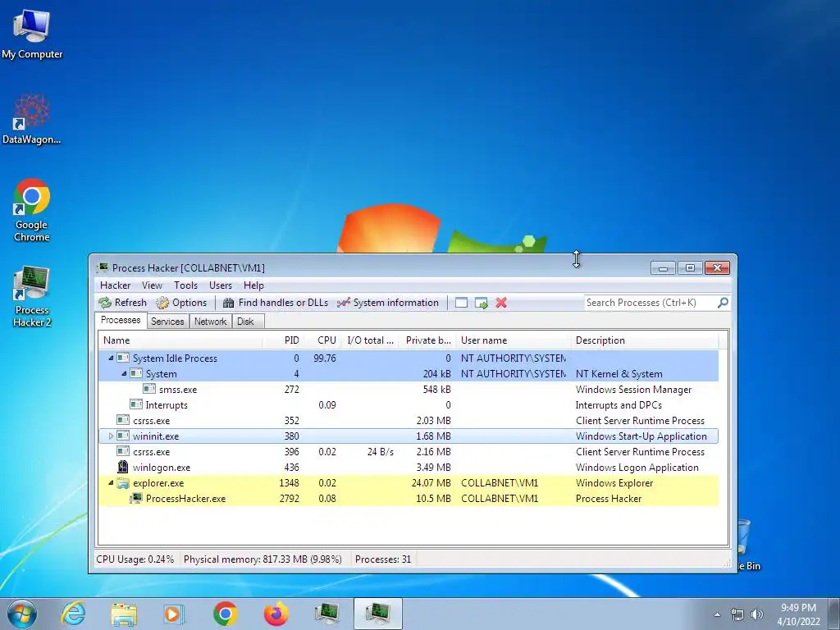Image resolution: width=840 pixels, height=630 pixels.
Task: Collapse the System tree node
Action: 124,373
